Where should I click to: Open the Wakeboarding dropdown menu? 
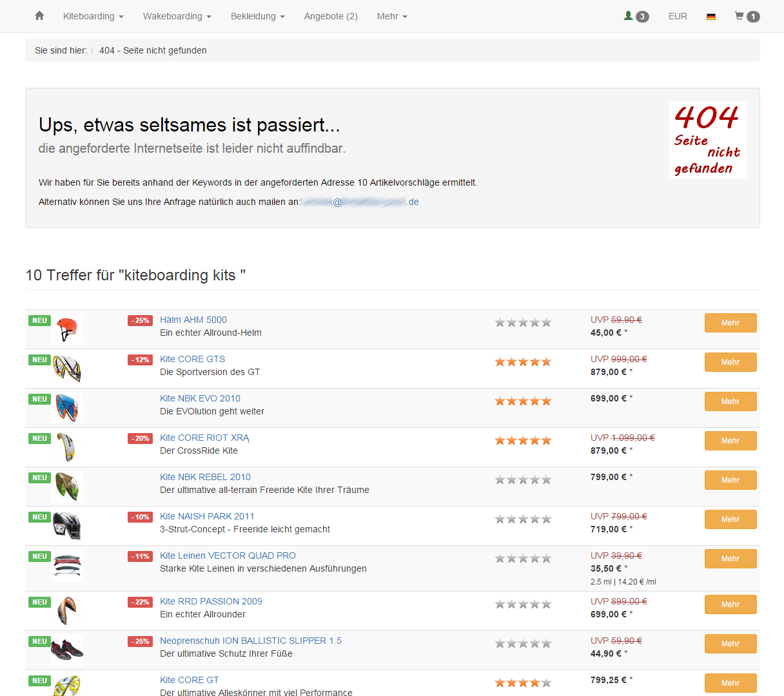(x=177, y=16)
